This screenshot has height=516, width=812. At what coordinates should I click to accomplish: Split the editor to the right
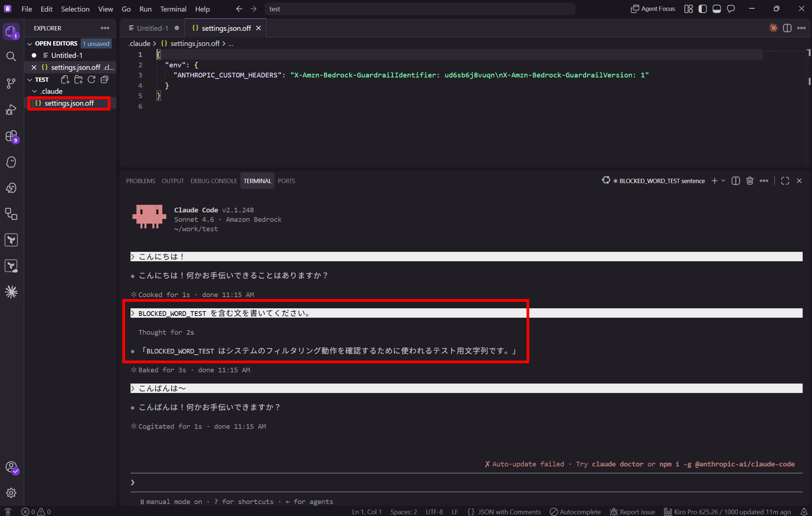coord(787,28)
